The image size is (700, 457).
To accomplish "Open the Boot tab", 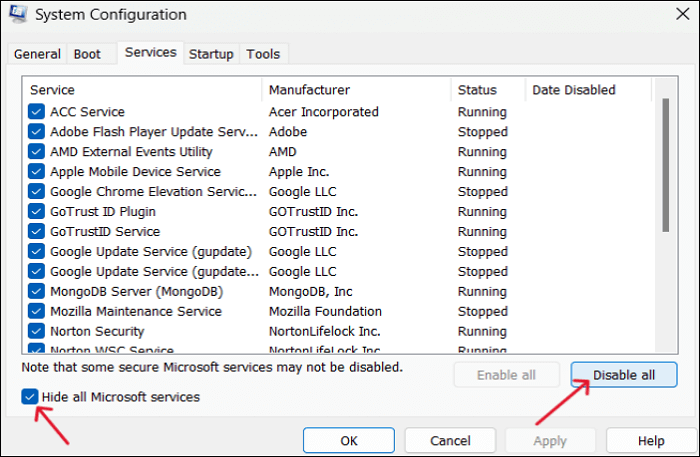I will click(87, 54).
